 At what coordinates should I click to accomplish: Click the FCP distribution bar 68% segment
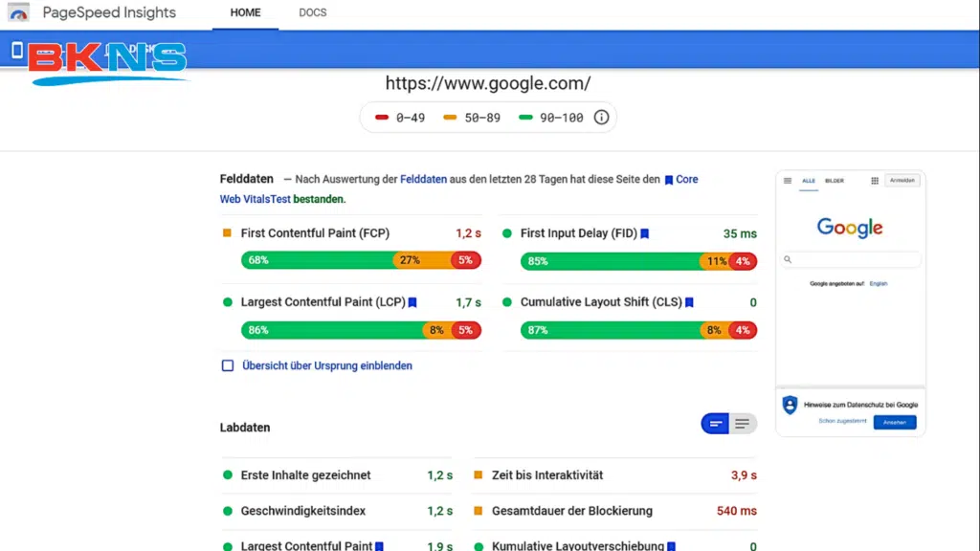(x=317, y=260)
